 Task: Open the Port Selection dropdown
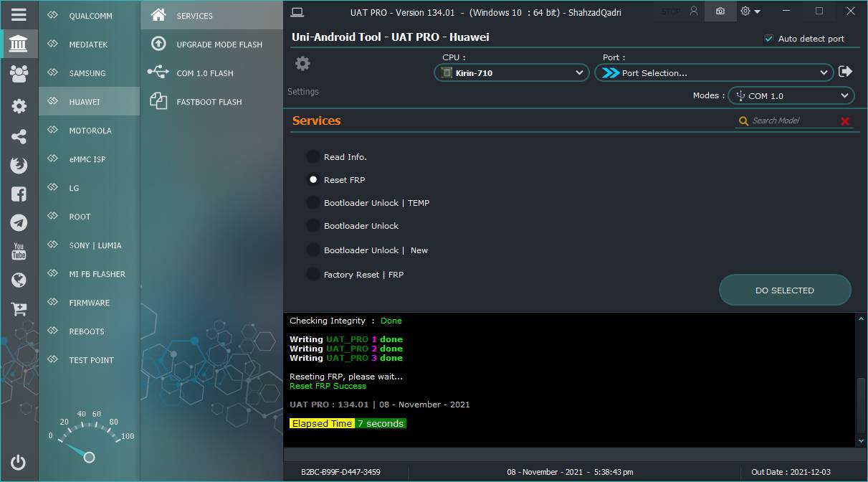pos(714,72)
